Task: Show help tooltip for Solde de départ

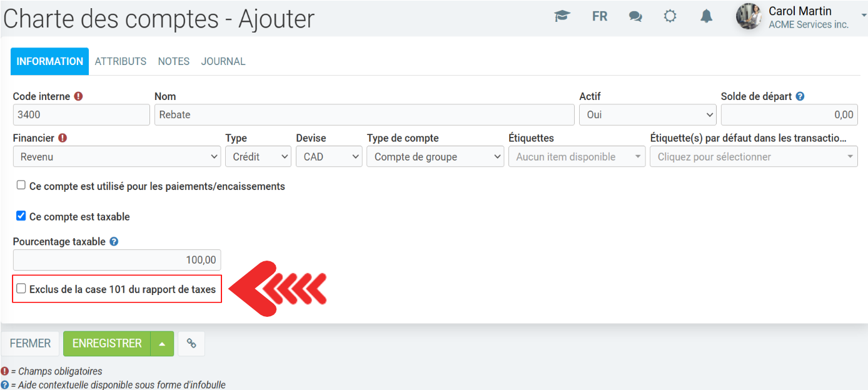Action: coord(800,97)
